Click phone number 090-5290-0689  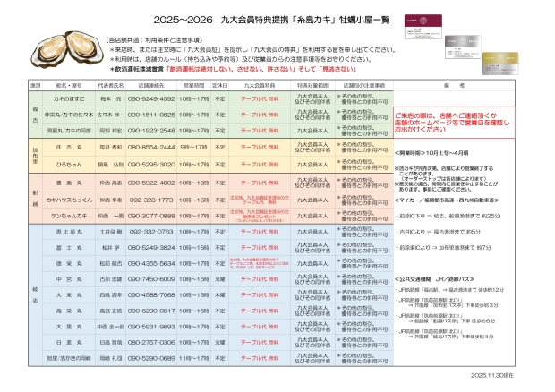(151, 358)
